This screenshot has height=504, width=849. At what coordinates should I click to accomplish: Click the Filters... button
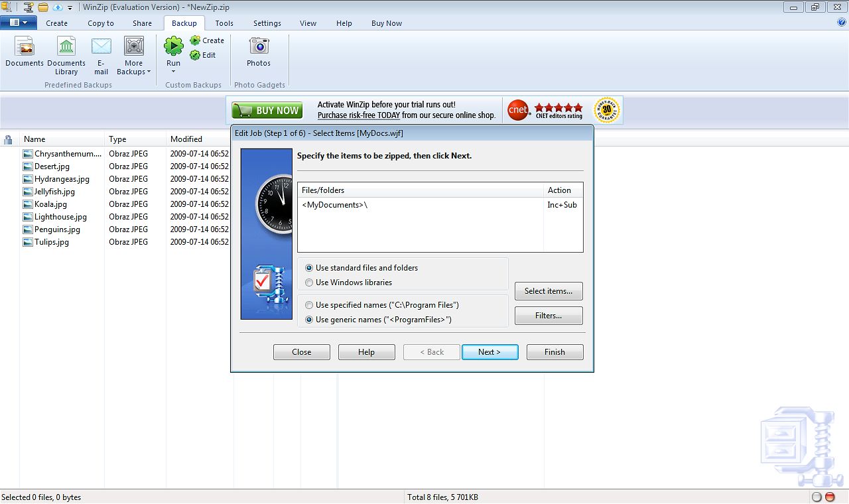pyautogui.click(x=549, y=316)
